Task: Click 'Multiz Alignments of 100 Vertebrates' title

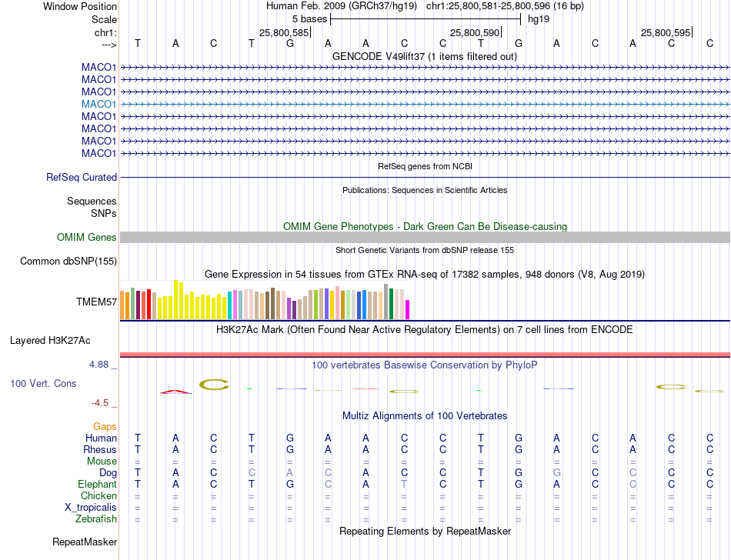Action: pyautogui.click(x=425, y=416)
